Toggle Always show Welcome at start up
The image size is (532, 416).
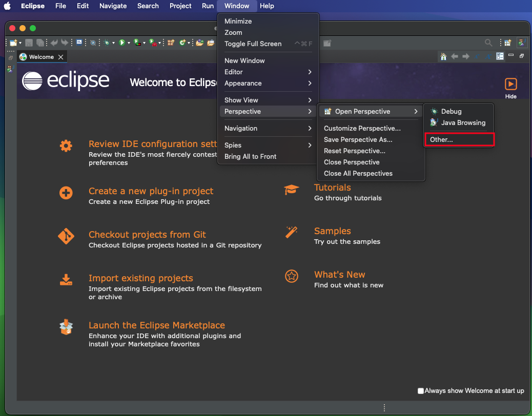point(421,390)
